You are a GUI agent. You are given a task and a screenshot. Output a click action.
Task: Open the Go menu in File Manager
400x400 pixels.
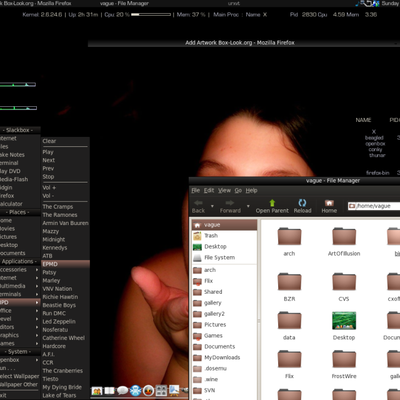(x=238, y=190)
